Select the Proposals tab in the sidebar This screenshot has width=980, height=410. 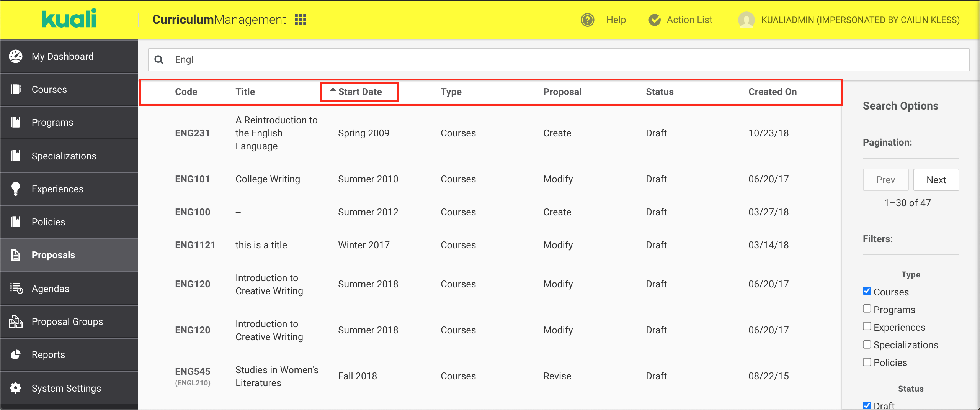[53, 255]
